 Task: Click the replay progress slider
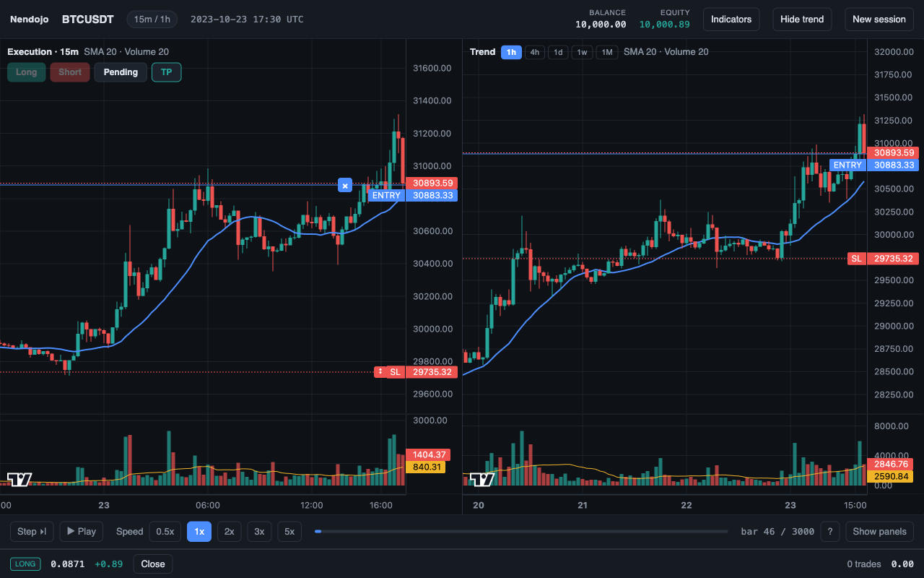tap(521, 532)
